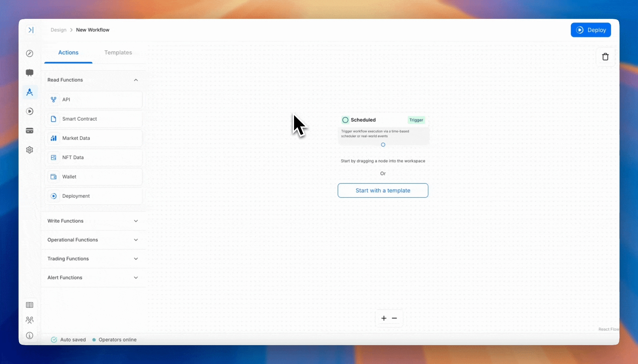Click the sidebar collapse toggle icon

coord(31,30)
